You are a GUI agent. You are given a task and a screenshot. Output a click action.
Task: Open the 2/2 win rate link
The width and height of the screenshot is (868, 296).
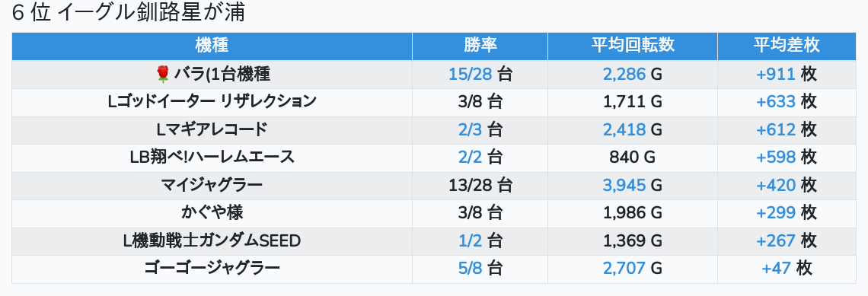[470, 157]
